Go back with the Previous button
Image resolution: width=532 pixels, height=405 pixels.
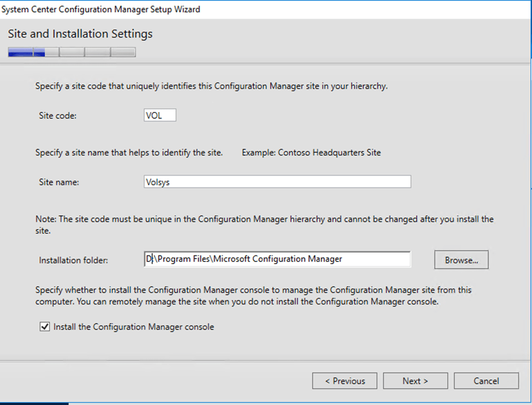point(345,381)
